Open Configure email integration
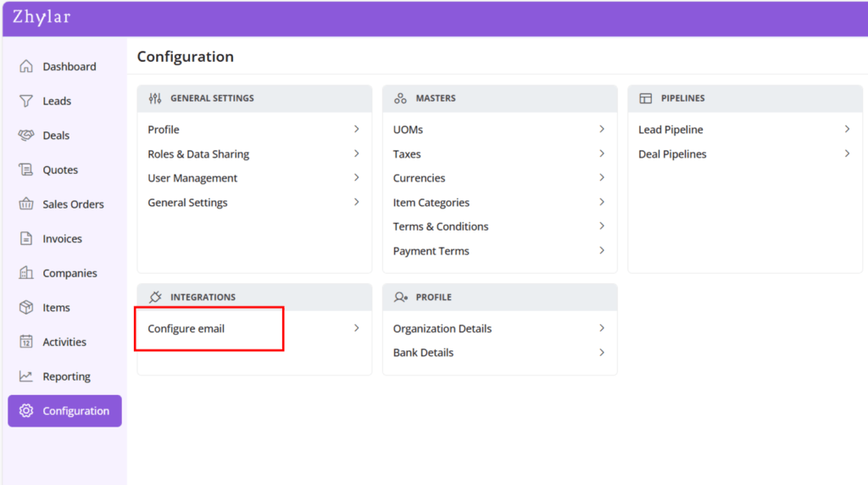 coord(186,329)
